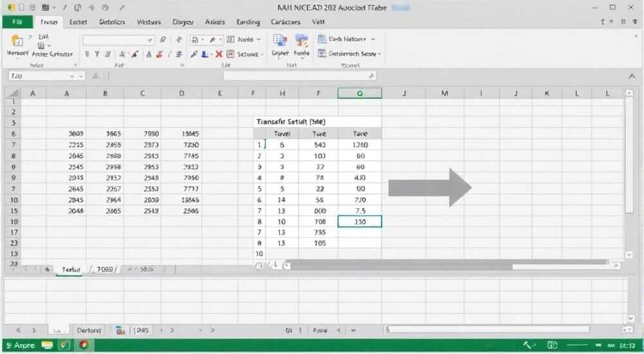Open the Vatt ribbon tab

[x=318, y=22]
